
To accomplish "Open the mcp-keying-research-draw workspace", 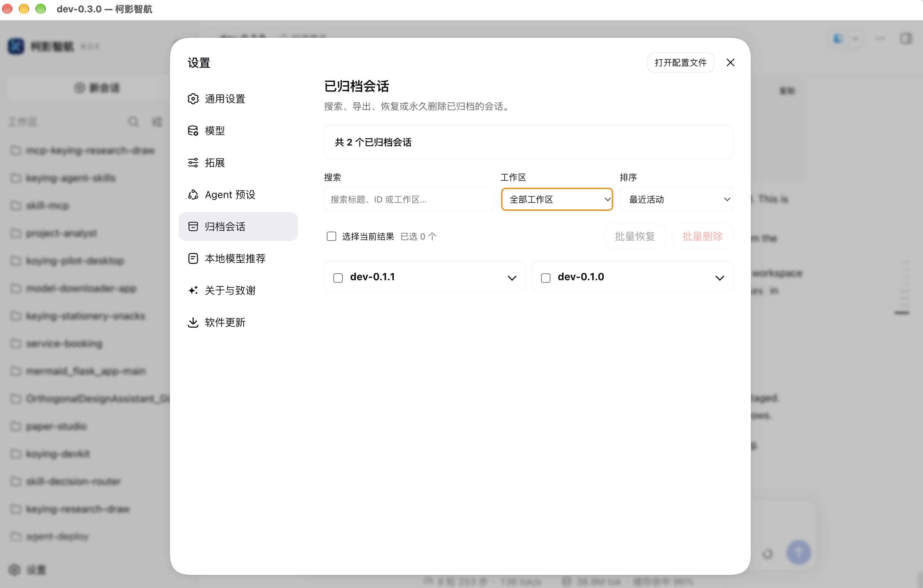I will click(x=90, y=151).
